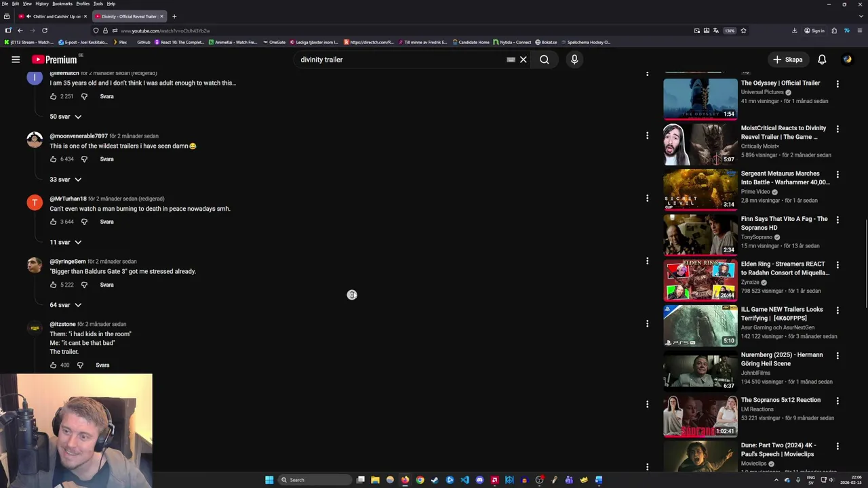868x488 pixels.
Task: Open ILL Game NEW Trailers video title
Action: click(782, 314)
